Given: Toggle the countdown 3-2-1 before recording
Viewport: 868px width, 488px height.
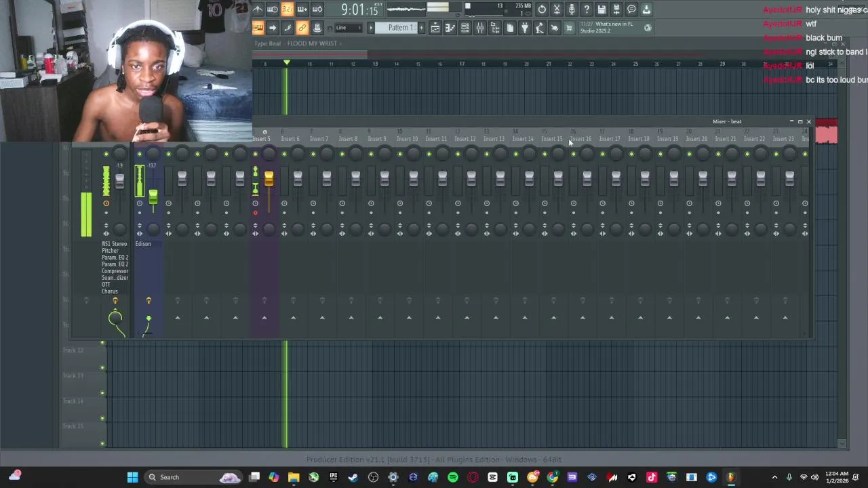Looking at the screenshot, I should click(288, 9).
